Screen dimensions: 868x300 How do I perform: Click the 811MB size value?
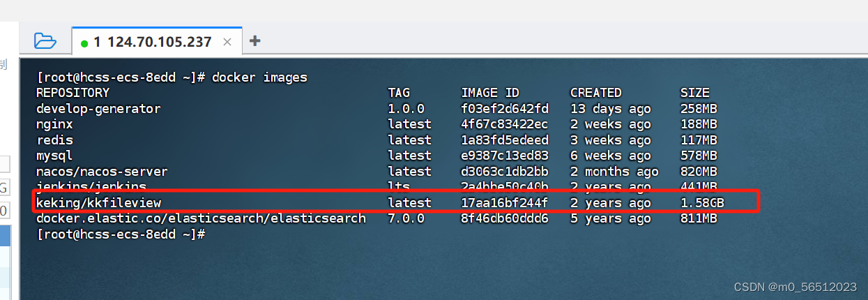pos(699,218)
